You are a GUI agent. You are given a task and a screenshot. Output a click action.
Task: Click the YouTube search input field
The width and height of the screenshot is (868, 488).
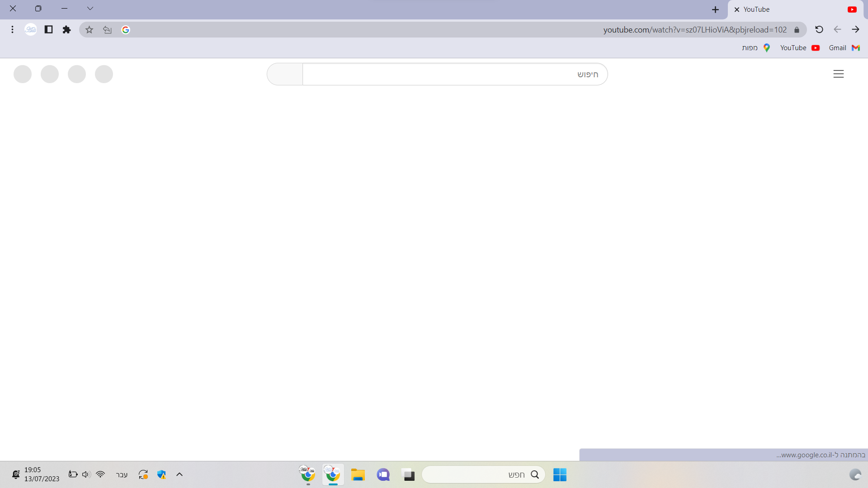(x=452, y=74)
